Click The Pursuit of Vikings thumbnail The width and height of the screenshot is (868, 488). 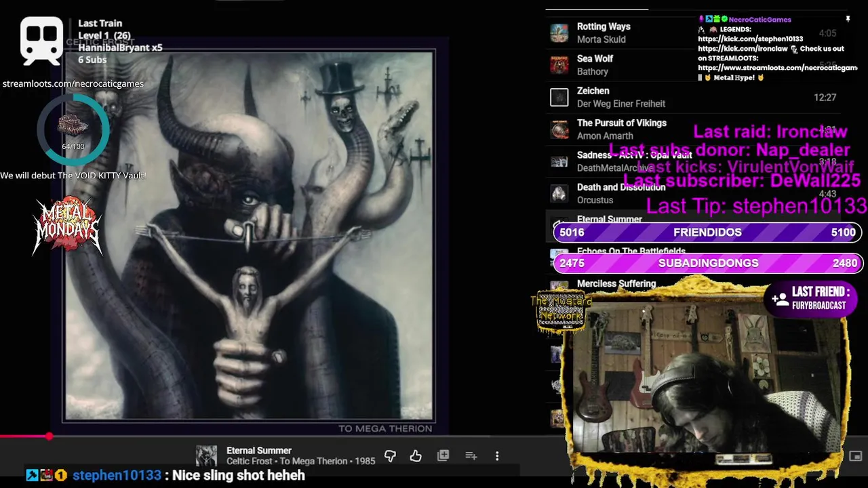pyautogui.click(x=559, y=129)
